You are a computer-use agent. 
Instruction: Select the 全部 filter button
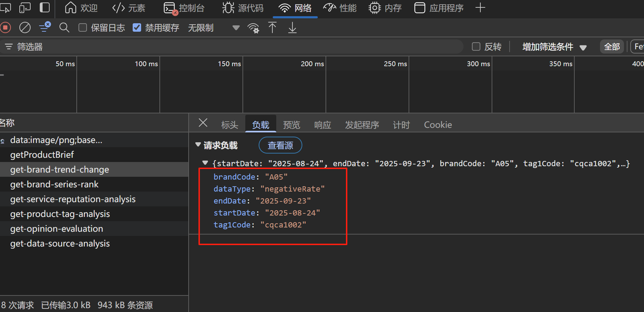pos(612,46)
